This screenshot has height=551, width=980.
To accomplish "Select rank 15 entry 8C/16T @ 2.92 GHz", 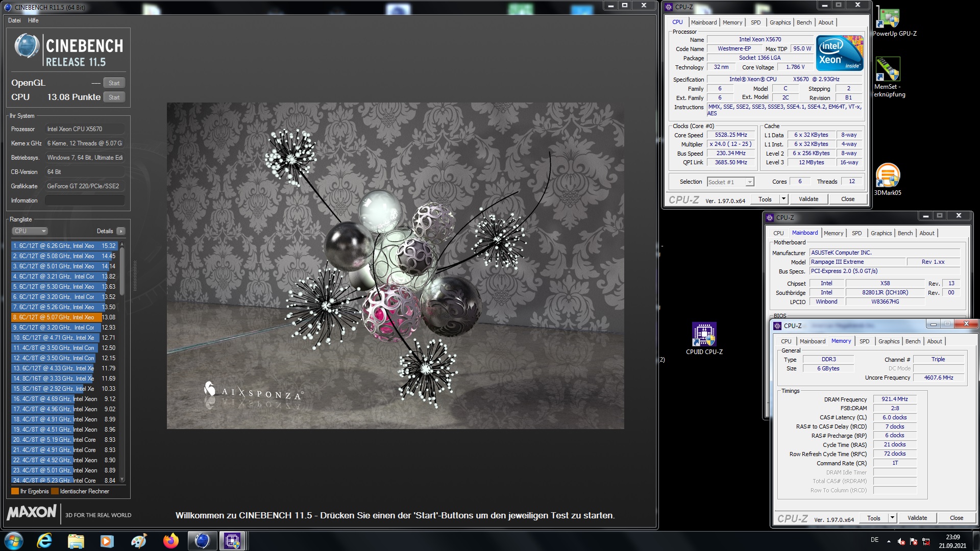I will [64, 389].
